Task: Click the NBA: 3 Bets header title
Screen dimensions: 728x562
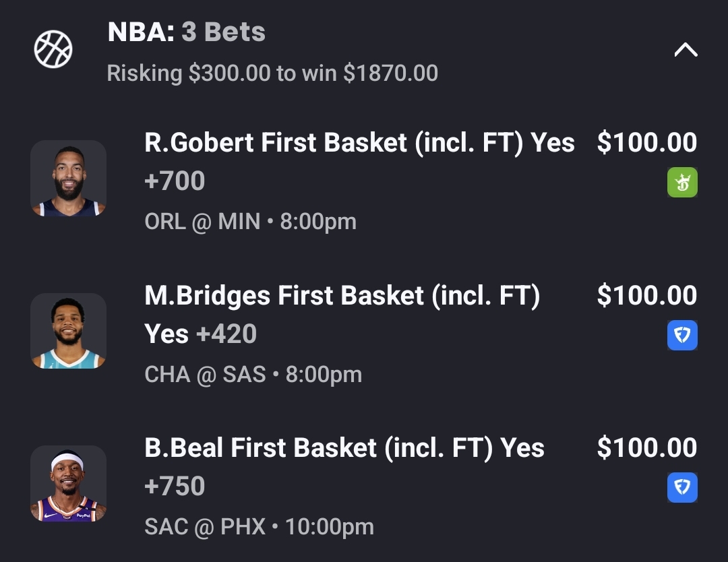Action: 187,32
